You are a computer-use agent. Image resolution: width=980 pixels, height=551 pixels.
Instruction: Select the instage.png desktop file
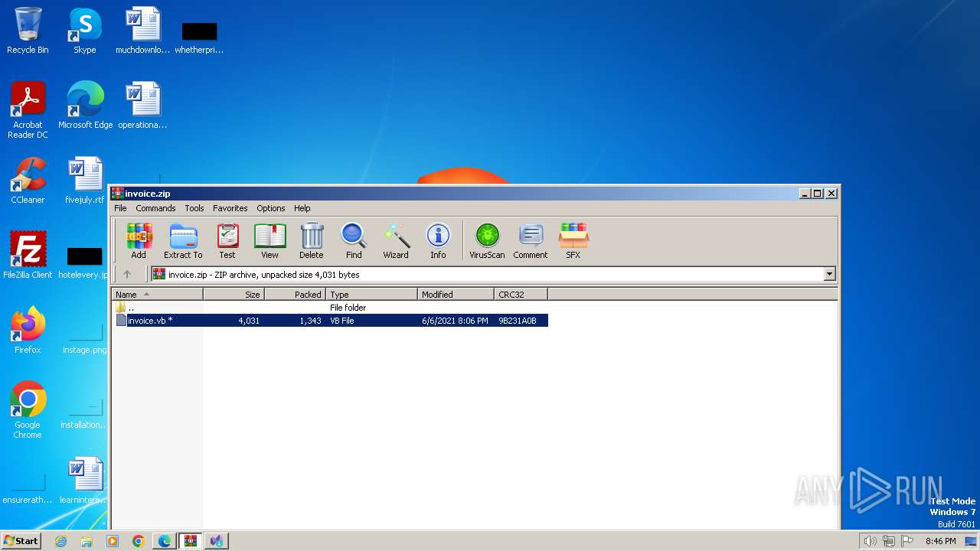pyautogui.click(x=85, y=337)
